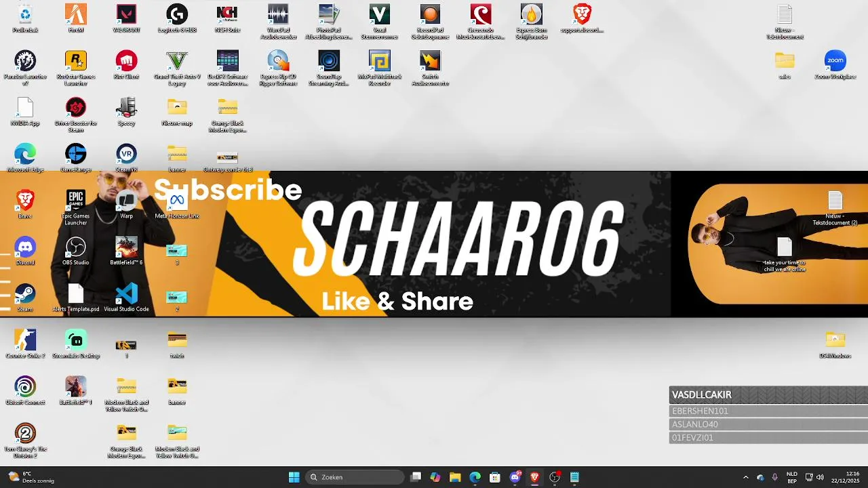The width and height of the screenshot is (868, 488).
Task: Select MixPad Multitrack Recorder icon
Action: point(379,68)
